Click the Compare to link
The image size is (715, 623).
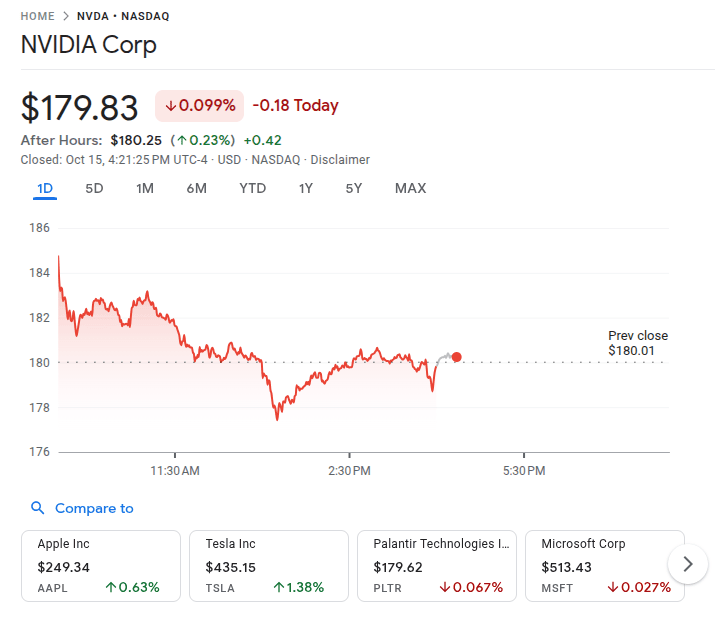(x=94, y=508)
